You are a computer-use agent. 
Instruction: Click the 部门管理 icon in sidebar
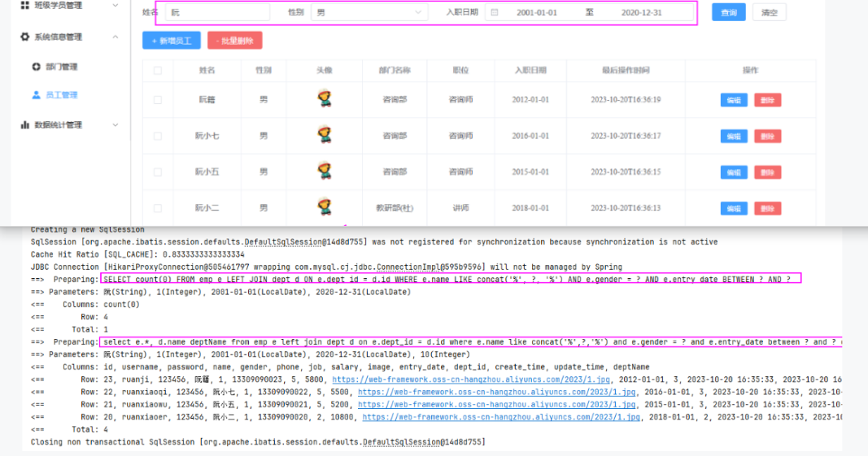(36, 67)
